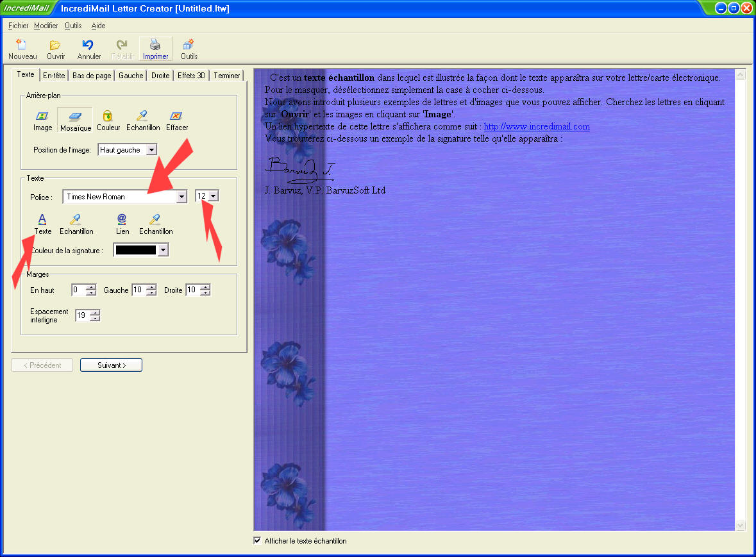Click the Précédent button
Image resolution: width=756 pixels, height=557 pixels.
click(x=42, y=365)
